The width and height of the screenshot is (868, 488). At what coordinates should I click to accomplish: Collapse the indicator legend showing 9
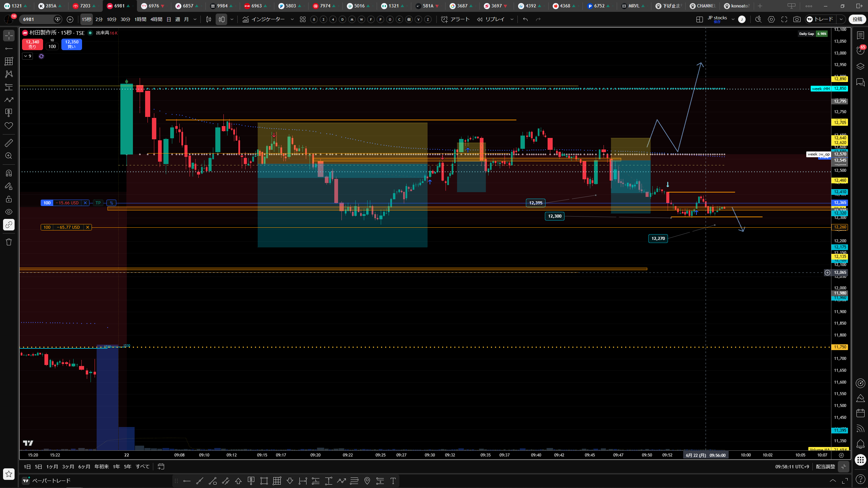[x=27, y=56]
